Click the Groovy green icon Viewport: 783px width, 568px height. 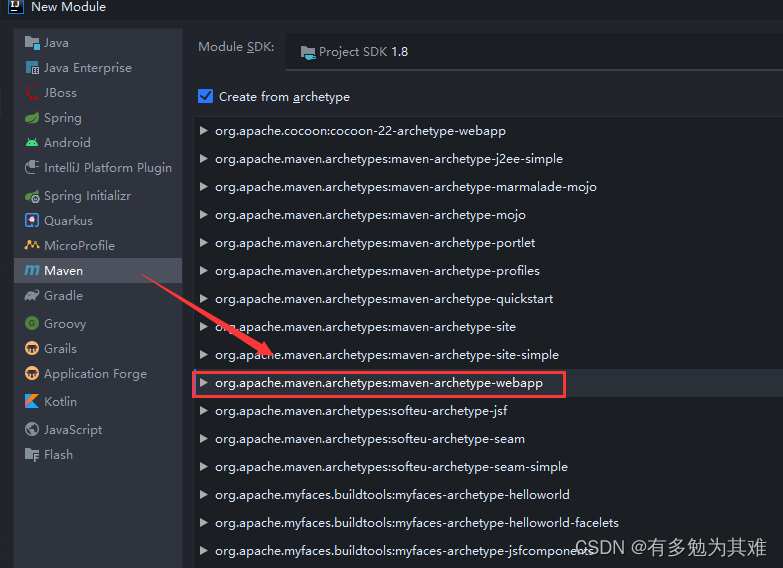pos(32,323)
